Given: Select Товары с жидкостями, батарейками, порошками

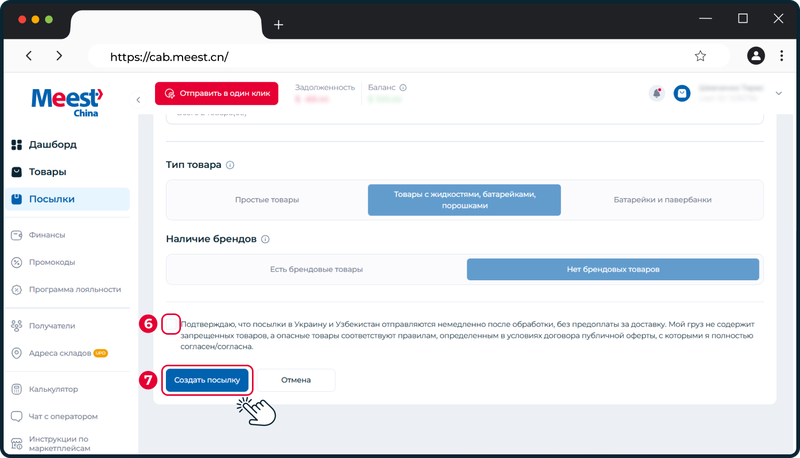Looking at the screenshot, I should click(464, 200).
